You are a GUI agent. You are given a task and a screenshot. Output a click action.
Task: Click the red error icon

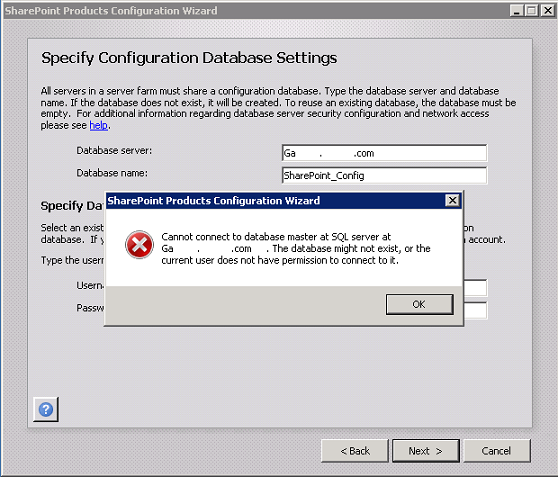(139, 245)
